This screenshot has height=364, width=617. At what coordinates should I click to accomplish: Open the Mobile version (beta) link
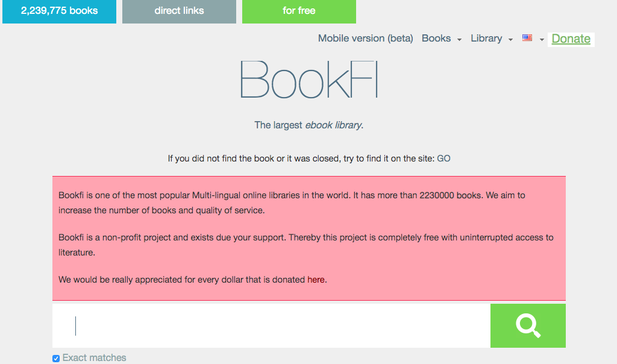tap(366, 39)
